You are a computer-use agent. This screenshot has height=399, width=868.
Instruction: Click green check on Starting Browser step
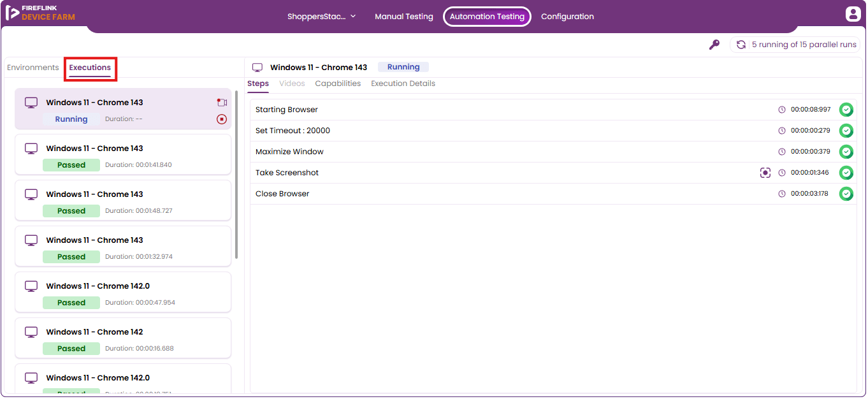click(x=846, y=110)
